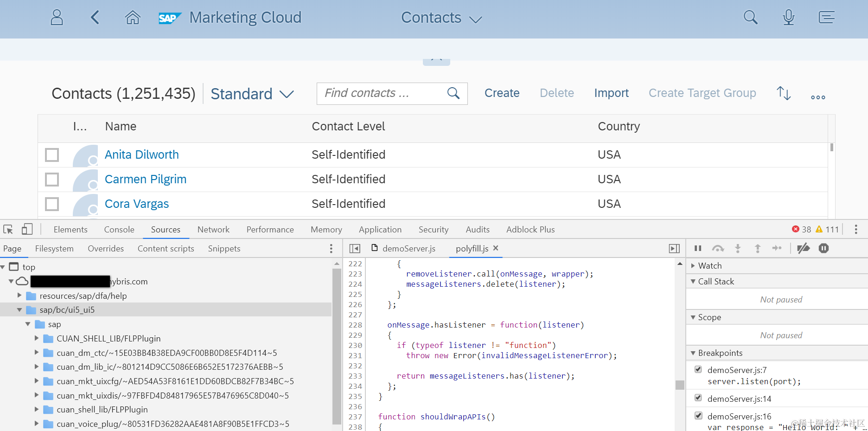Pause script execution in debugger
This screenshot has width=868, height=431.
pos(698,248)
